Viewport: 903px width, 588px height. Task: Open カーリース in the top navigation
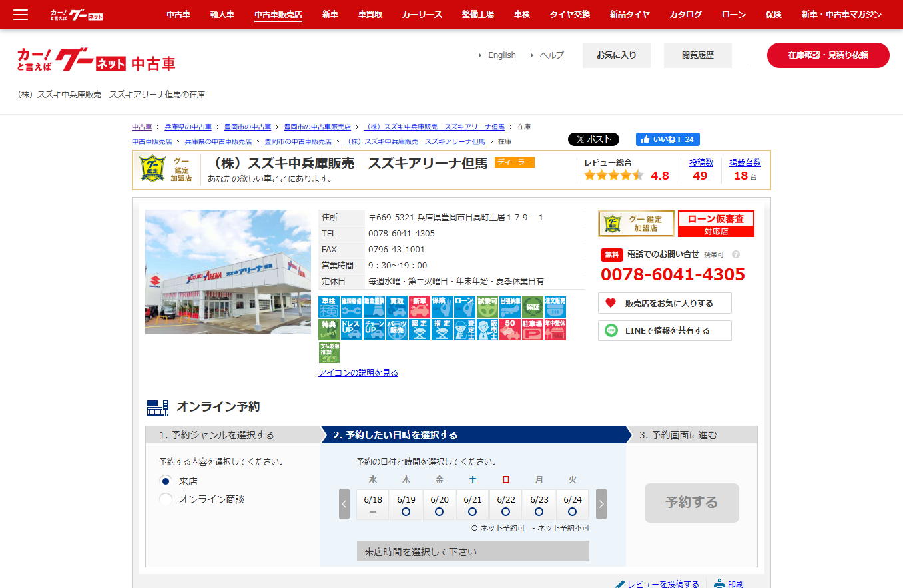pos(422,14)
